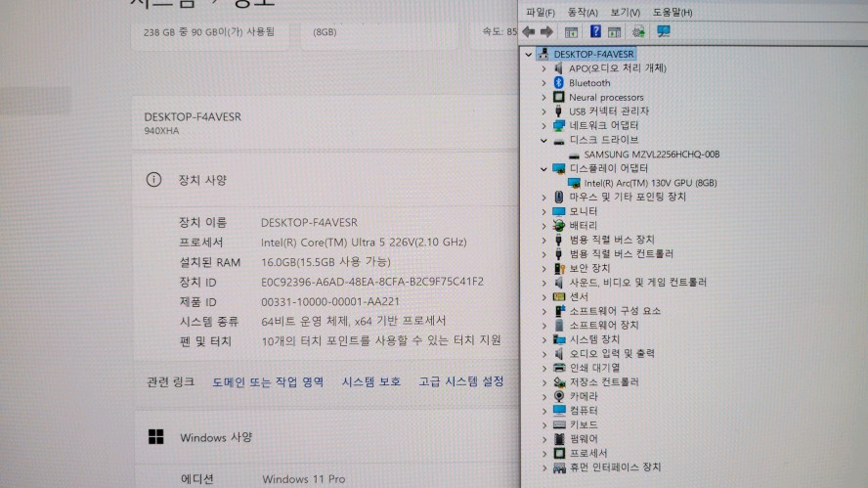Collapse the 디스크 드라이브 node

tap(543, 140)
